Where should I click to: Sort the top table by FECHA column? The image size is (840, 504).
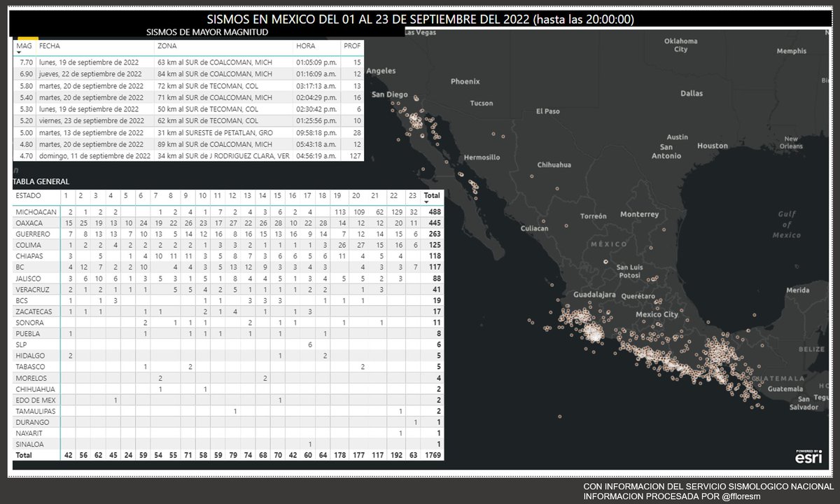pyautogui.click(x=49, y=45)
